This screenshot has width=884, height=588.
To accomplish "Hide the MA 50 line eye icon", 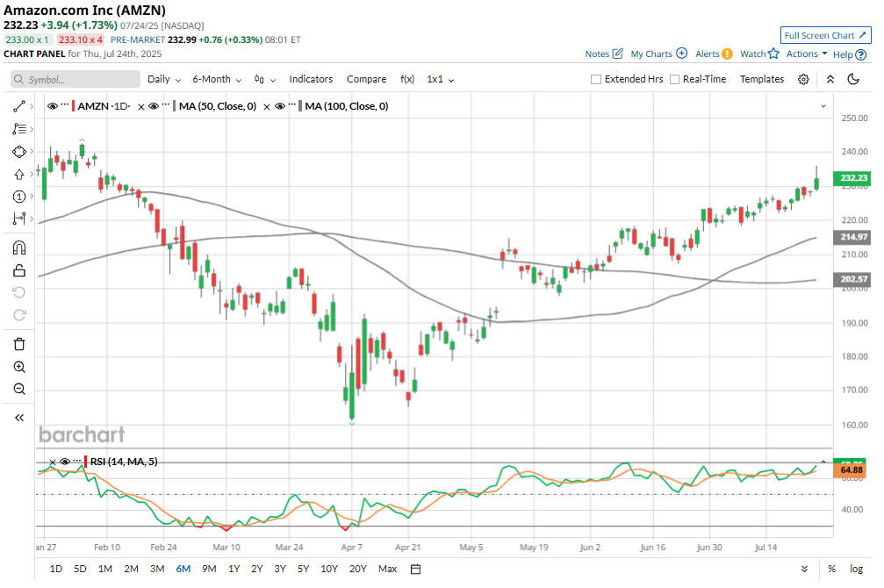I will point(154,106).
